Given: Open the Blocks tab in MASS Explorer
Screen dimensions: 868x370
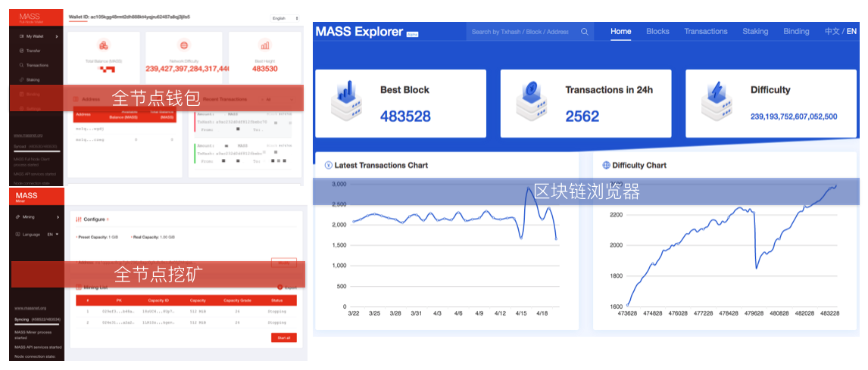Looking at the screenshot, I should (657, 32).
